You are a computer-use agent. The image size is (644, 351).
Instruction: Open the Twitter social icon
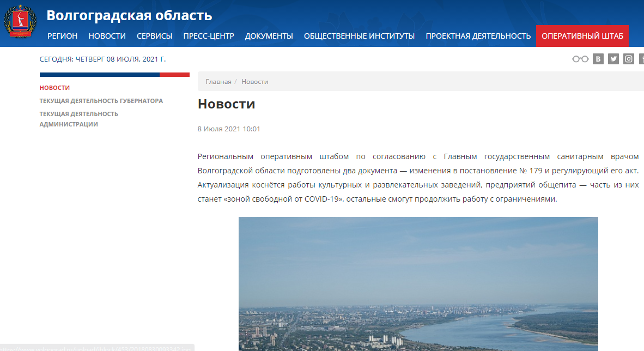[x=613, y=58]
